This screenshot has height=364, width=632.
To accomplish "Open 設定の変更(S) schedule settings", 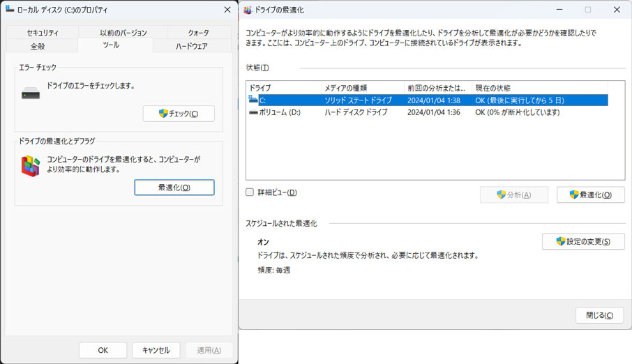I will pyautogui.click(x=583, y=241).
